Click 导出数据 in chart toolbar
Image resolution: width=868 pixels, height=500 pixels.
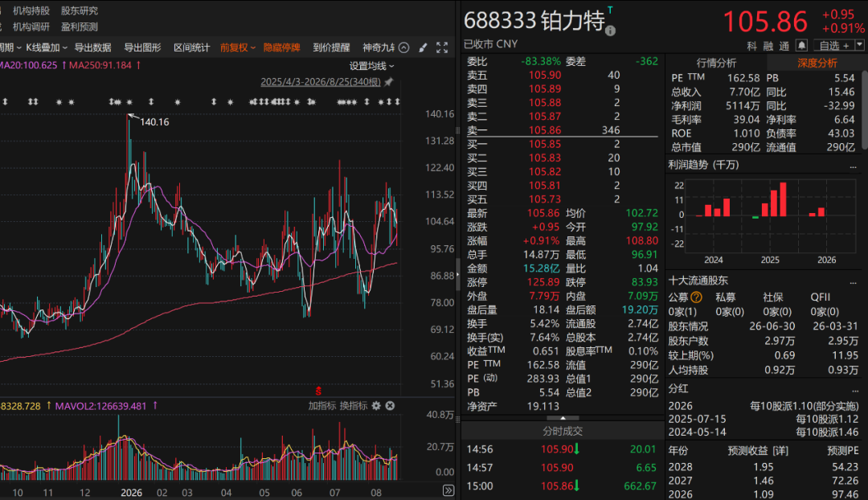[93, 47]
